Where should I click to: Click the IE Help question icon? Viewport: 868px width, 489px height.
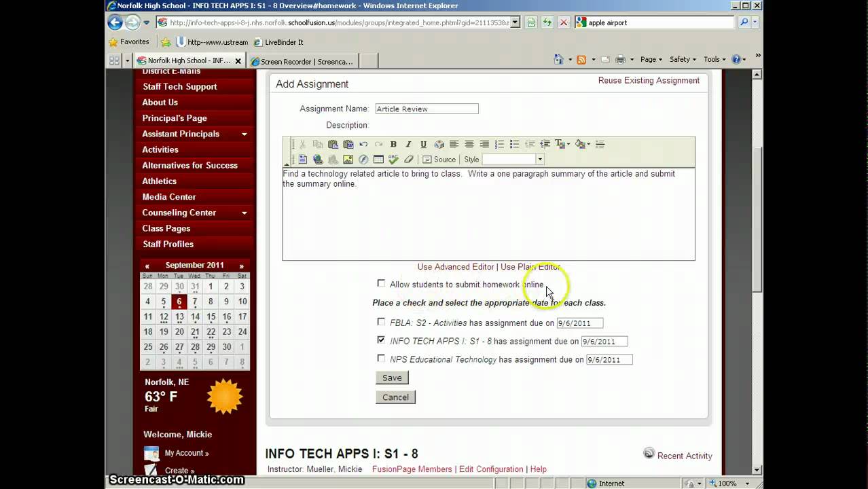pyautogui.click(x=736, y=60)
